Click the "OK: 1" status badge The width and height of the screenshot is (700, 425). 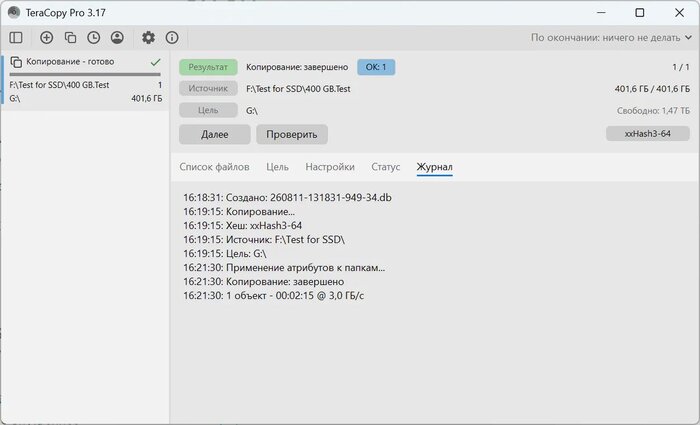click(376, 67)
